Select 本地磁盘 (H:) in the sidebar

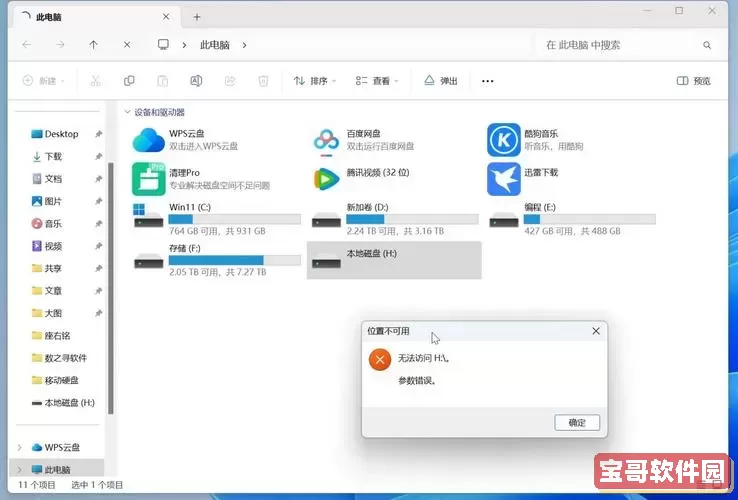pyautogui.click(x=61, y=403)
